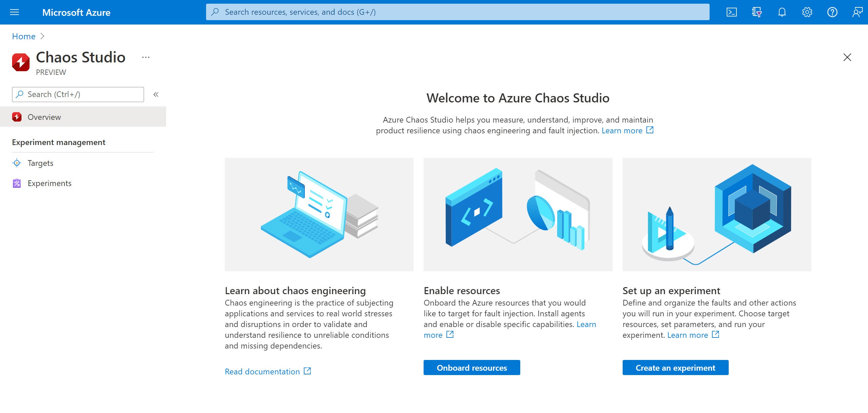The image size is (868, 413).
Task: Click the Enable resources heading
Action: click(x=462, y=290)
